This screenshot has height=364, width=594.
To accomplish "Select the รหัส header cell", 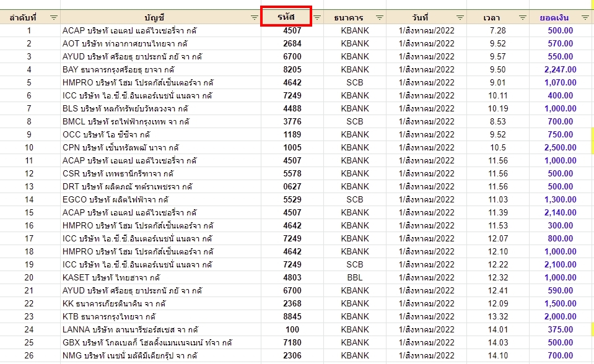I will click(286, 17).
